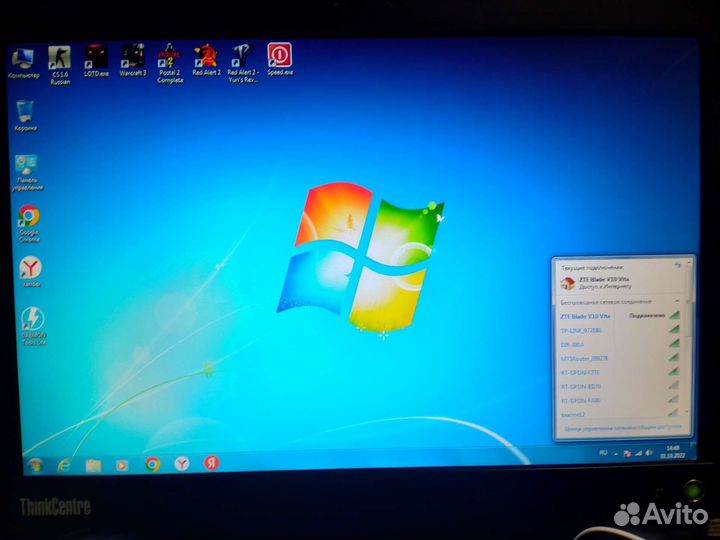Collapse the wireless network connections section

point(679,300)
